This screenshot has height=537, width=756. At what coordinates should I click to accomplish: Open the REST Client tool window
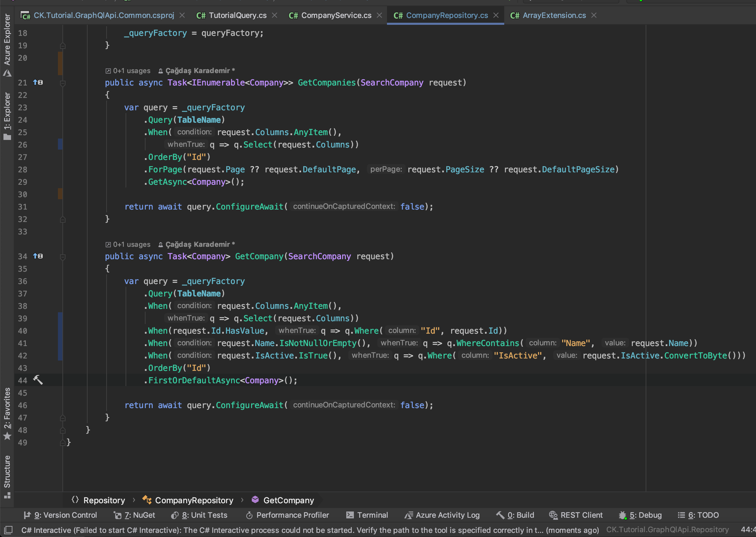[576, 515]
